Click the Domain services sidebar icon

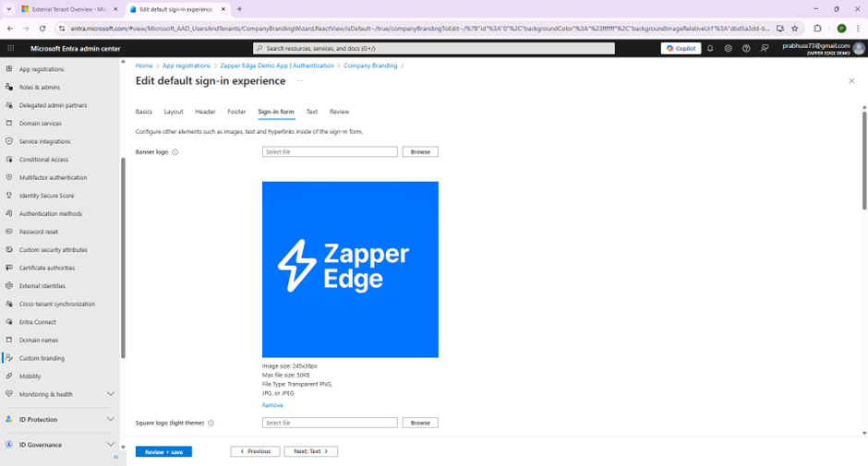coord(9,124)
